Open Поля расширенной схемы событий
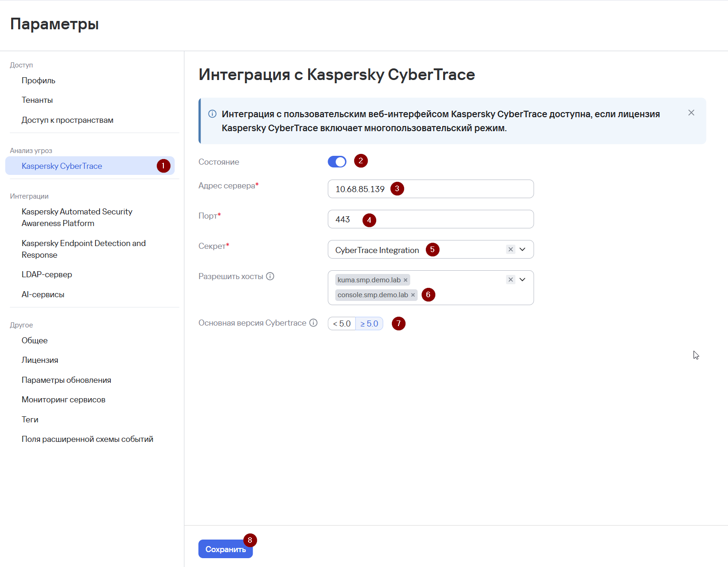Viewport: 728px width, 567px height. point(88,439)
